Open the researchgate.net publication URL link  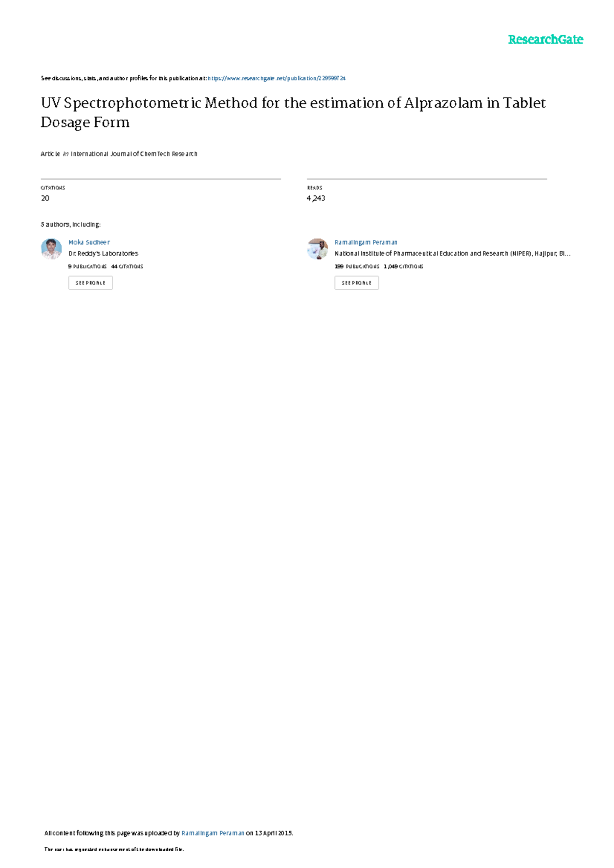[277, 78]
